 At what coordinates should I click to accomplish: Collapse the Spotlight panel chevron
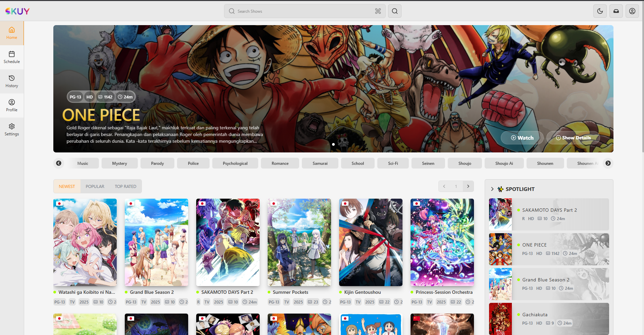point(492,189)
